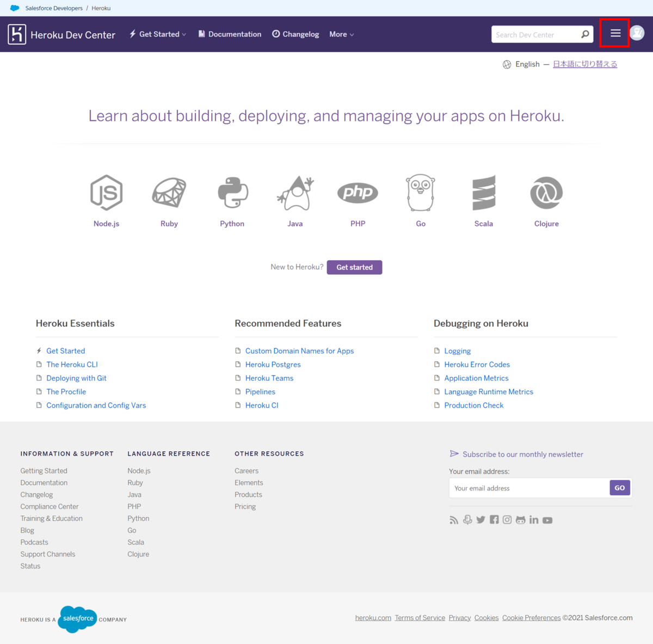Viewport: 653px width, 644px height.
Task: Open the Application Metrics article
Action: pyautogui.click(x=476, y=378)
